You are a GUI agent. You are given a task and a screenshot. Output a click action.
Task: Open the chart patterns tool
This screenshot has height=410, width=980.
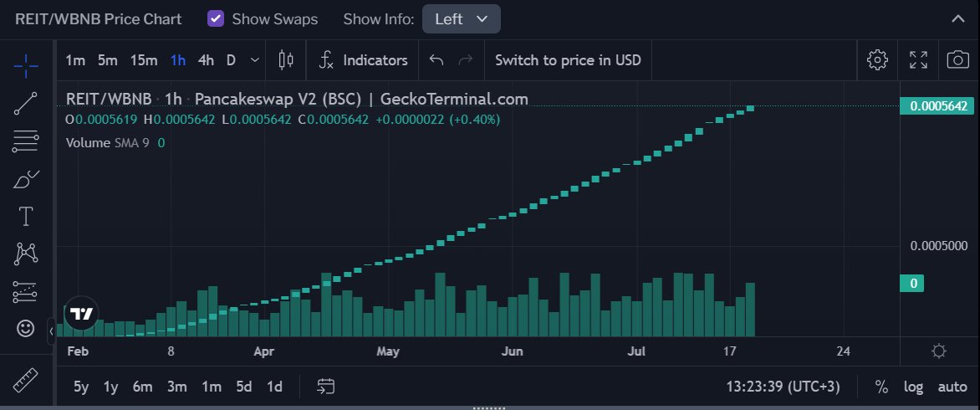[x=26, y=254]
